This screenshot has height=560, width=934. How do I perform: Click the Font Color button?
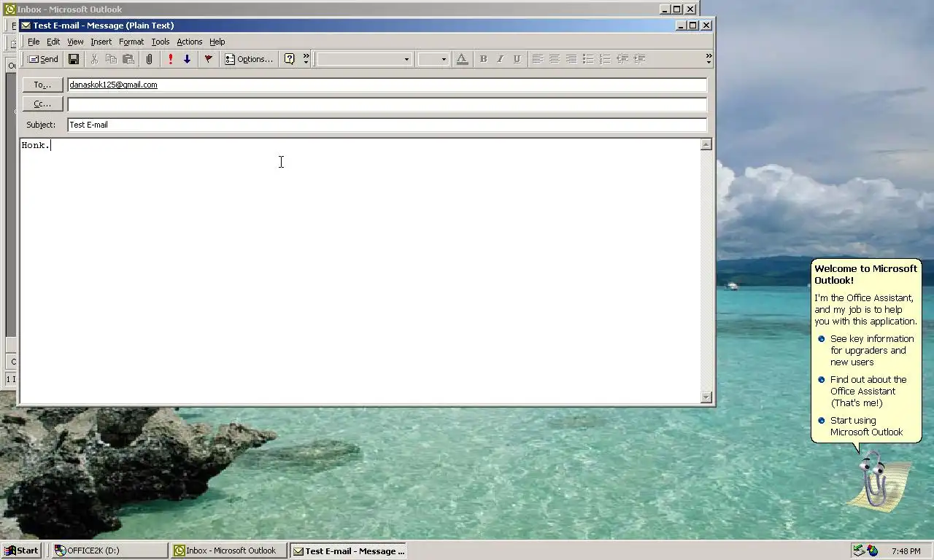click(x=461, y=59)
